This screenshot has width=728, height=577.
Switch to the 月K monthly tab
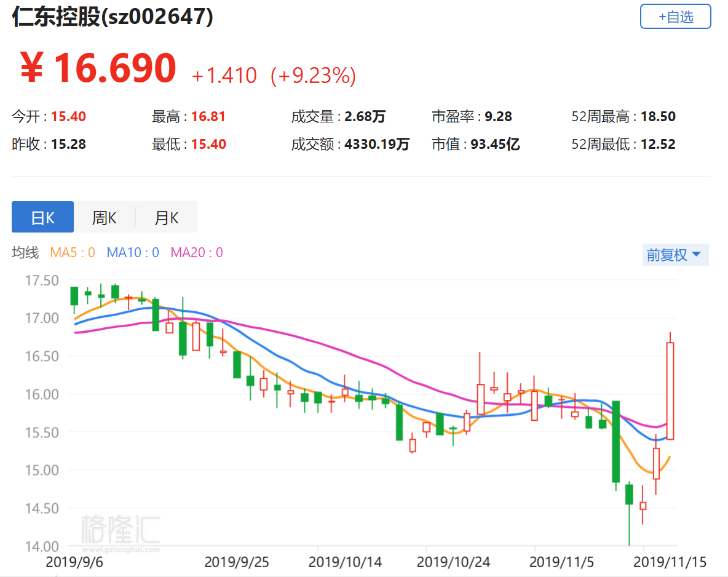click(166, 217)
